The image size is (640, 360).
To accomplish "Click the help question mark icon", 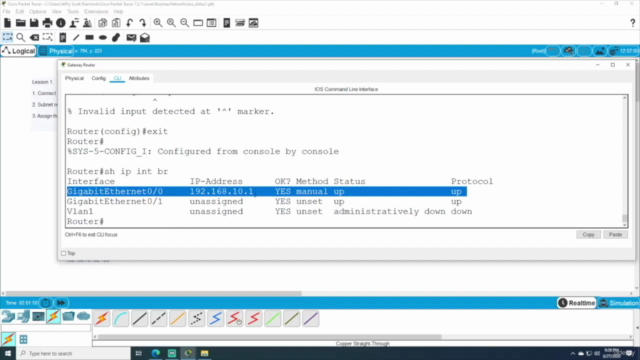I will 632,23.
